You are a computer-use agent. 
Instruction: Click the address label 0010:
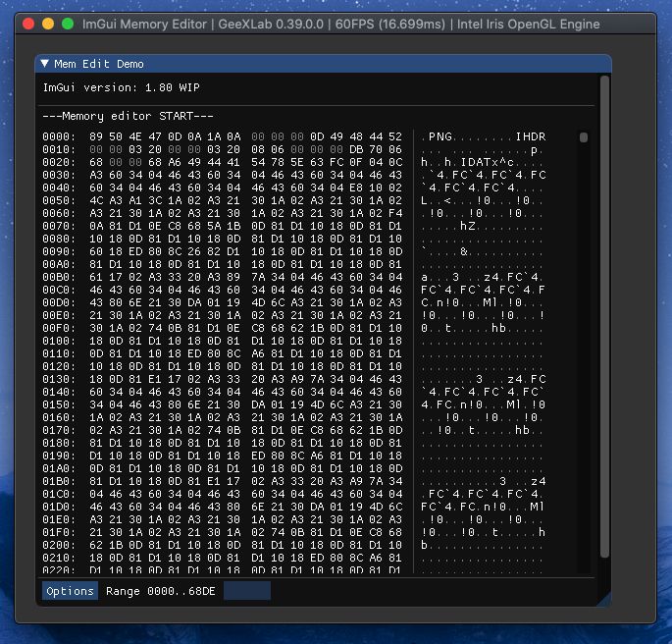[x=59, y=149]
